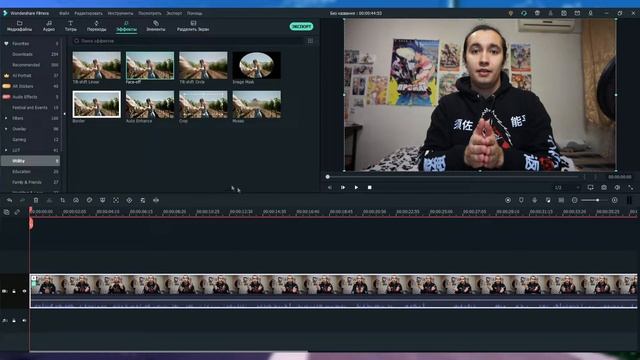The height and width of the screenshot is (360, 640).
Task: Step back one frame in preview
Action: [x=330, y=187]
